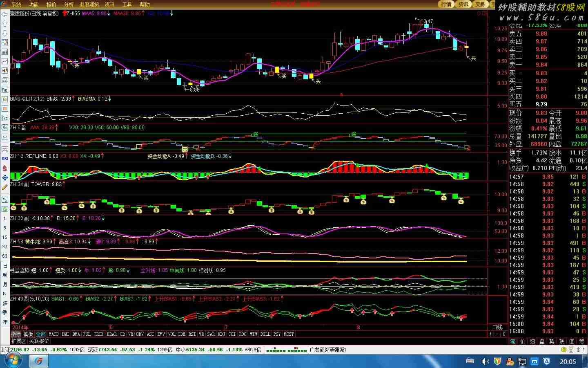Click the 关联报价 button
Screen dimensions: 588x368
39,341
